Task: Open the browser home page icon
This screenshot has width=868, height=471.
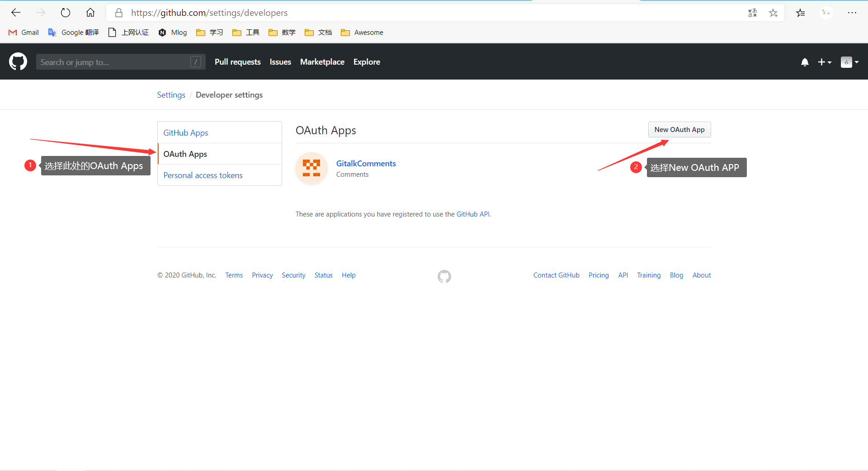Action: (x=90, y=13)
